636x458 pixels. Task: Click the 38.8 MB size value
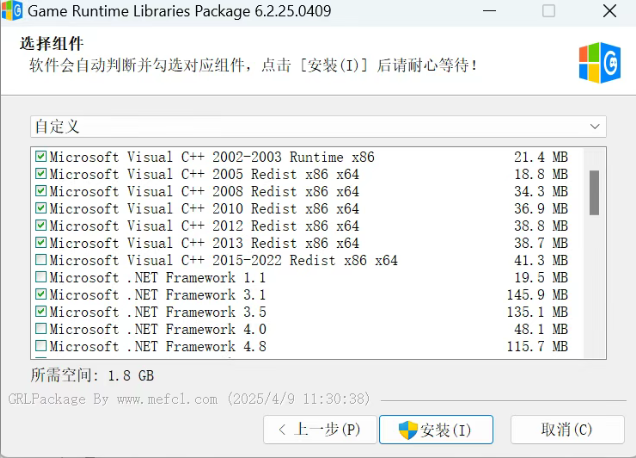[541, 226]
